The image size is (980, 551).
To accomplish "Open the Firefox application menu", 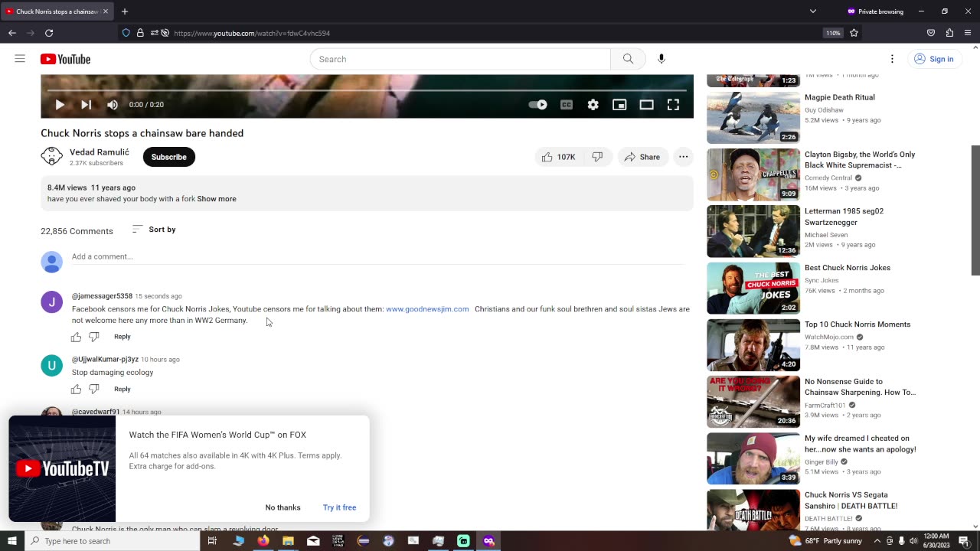I will pos(968,33).
